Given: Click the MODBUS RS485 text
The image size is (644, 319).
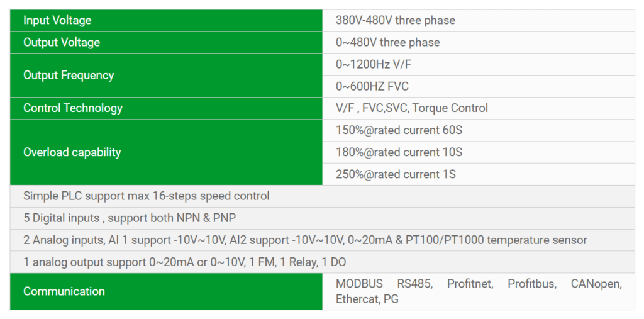Looking at the screenshot, I should pos(384,284).
